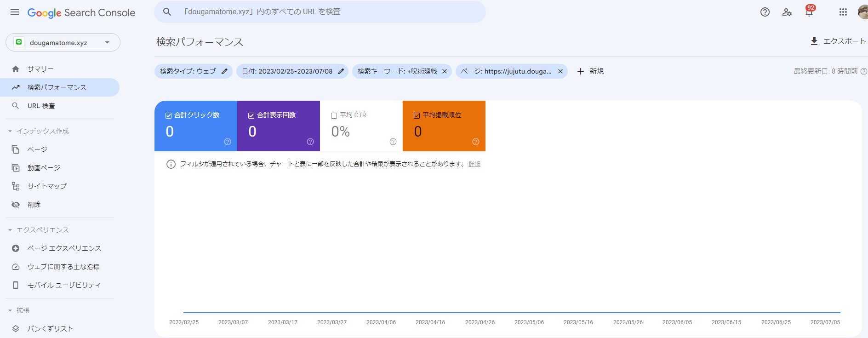
Task: Click the help question mark icon
Action: point(765,12)
